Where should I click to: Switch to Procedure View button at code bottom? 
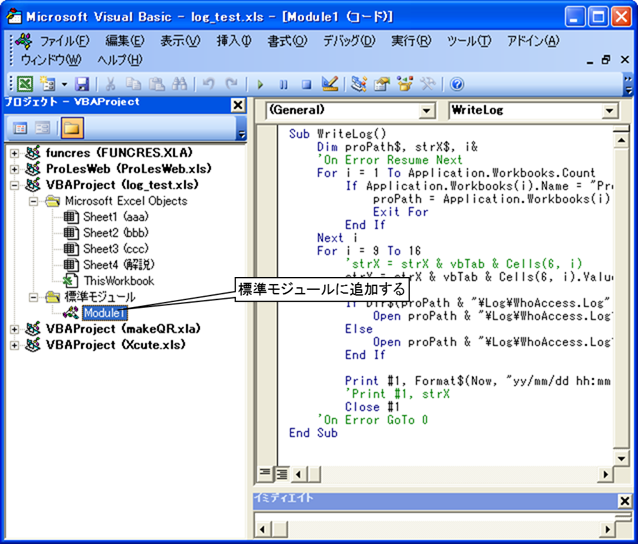click(264, 473)
